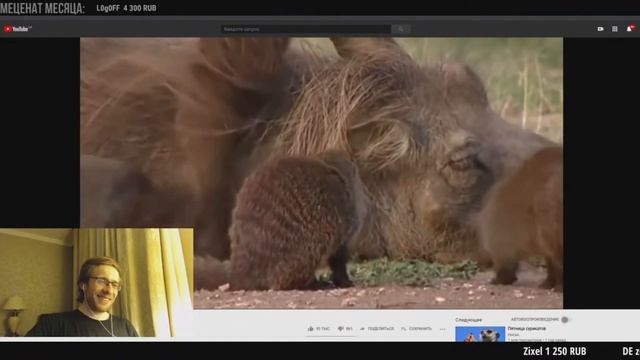The width and height of the screenshot is (640, 360).
Task: Open the notifications bell icon
Action: [630, 29]
